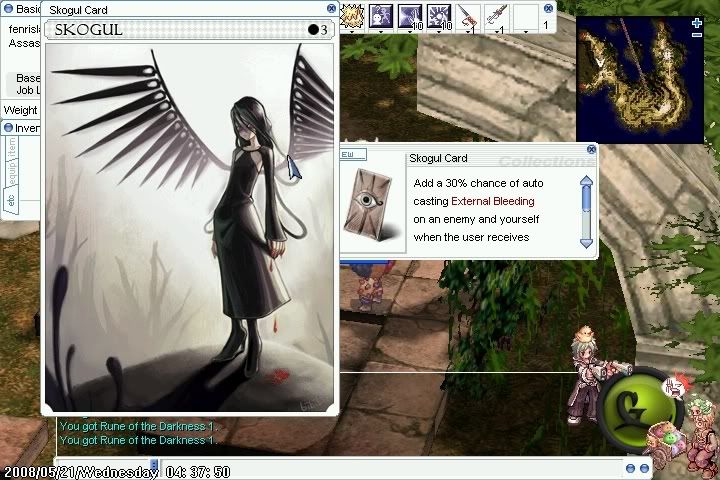This screenshot has height=480, width=720.
Task: Click the 'Add a 30% chance' description text
Action: 478,183
